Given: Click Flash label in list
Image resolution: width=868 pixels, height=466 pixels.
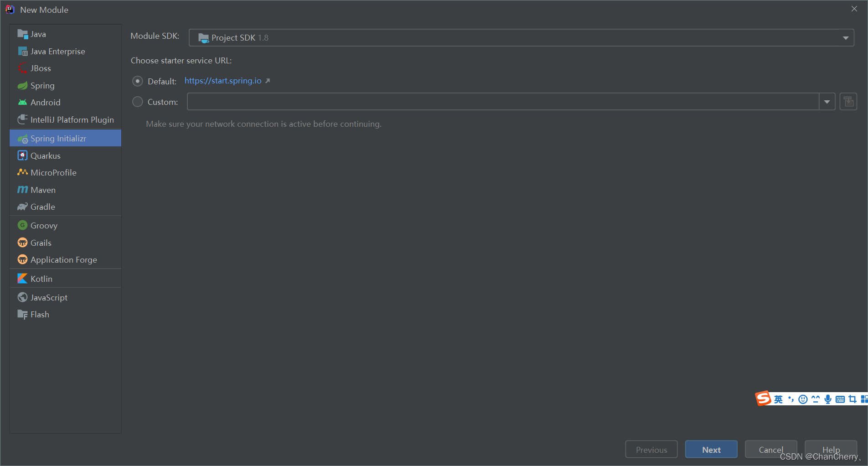Looking at the screenshot, I should point(40,315).
